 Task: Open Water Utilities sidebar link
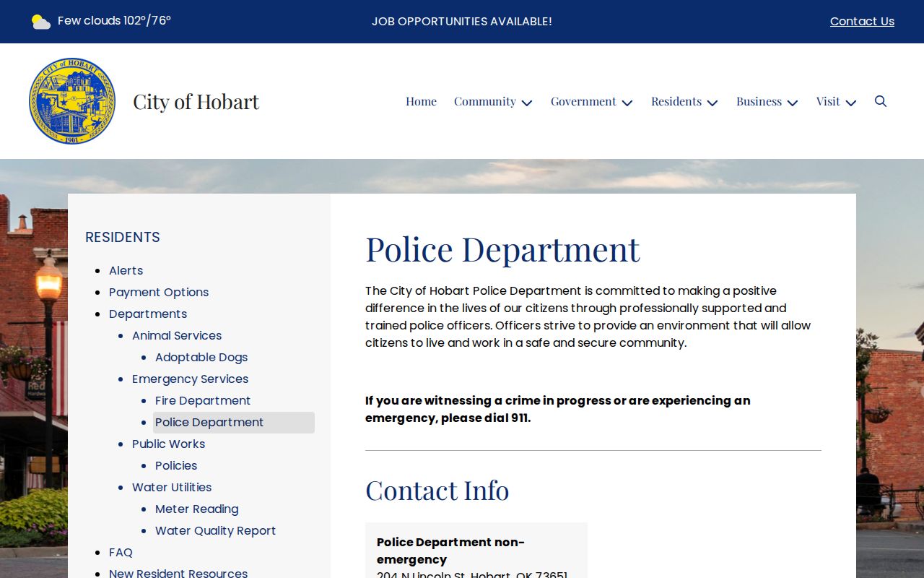point(172,487)
